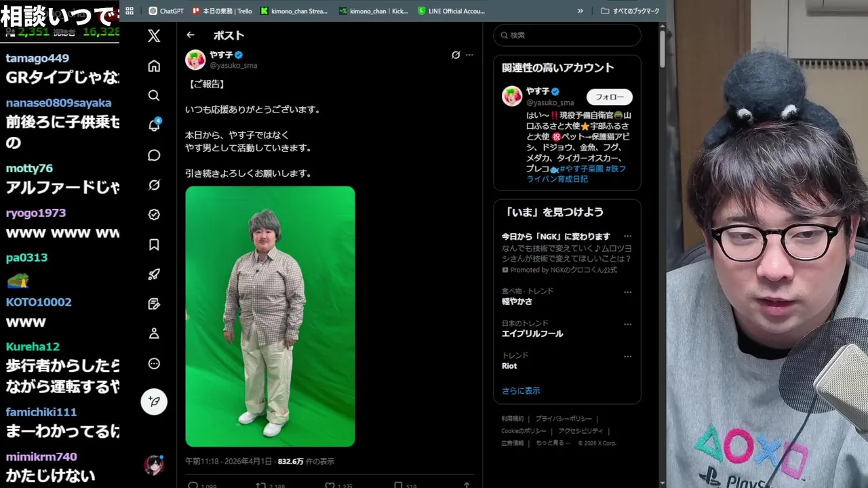The width and height of the screenshot is (868, 488).
Task: Open the LINE Official Account bookmark
Action: 451,11
